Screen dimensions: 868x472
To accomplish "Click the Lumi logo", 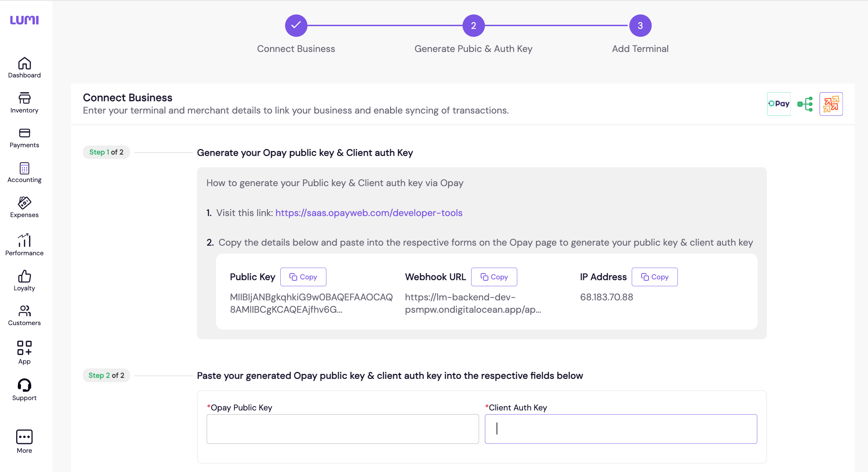I will pyautogui.click(x=24, y=20).
